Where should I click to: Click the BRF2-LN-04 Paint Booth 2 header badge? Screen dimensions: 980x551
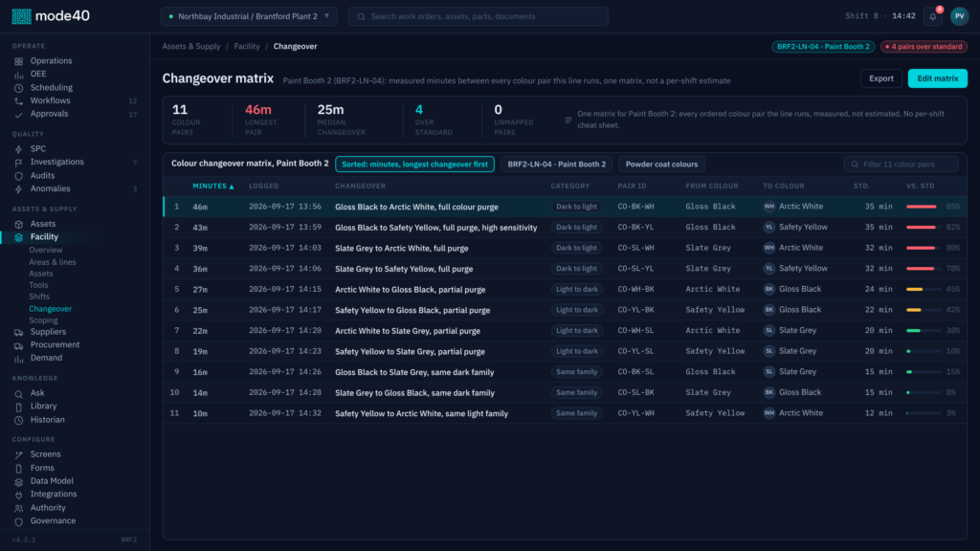(x=823, y=46)
